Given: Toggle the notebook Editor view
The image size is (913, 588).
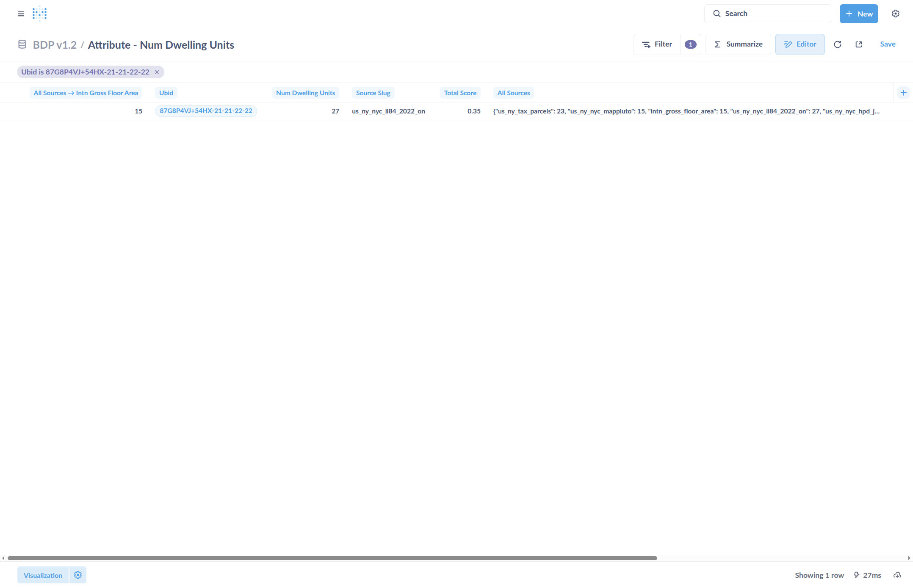Looking at the screenshot, I should coord(800,44).
